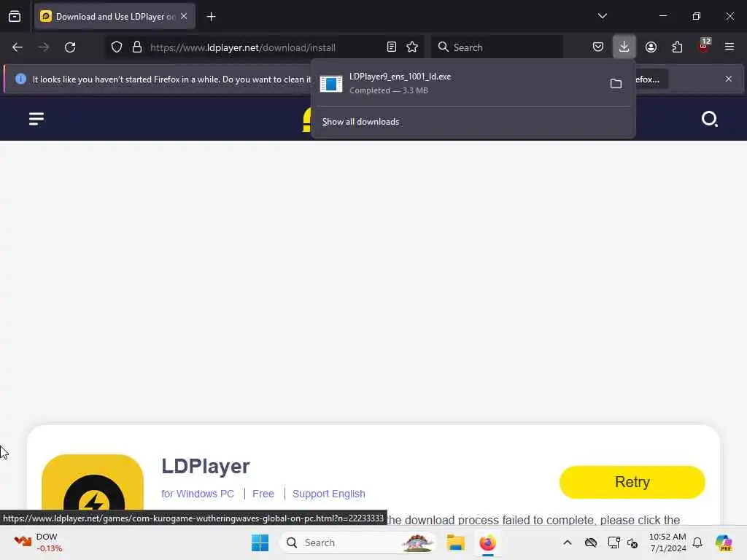Viewport: 747px width, 560px height.
Task: Open the notifications bell icon
Action: tap(697, 542)
